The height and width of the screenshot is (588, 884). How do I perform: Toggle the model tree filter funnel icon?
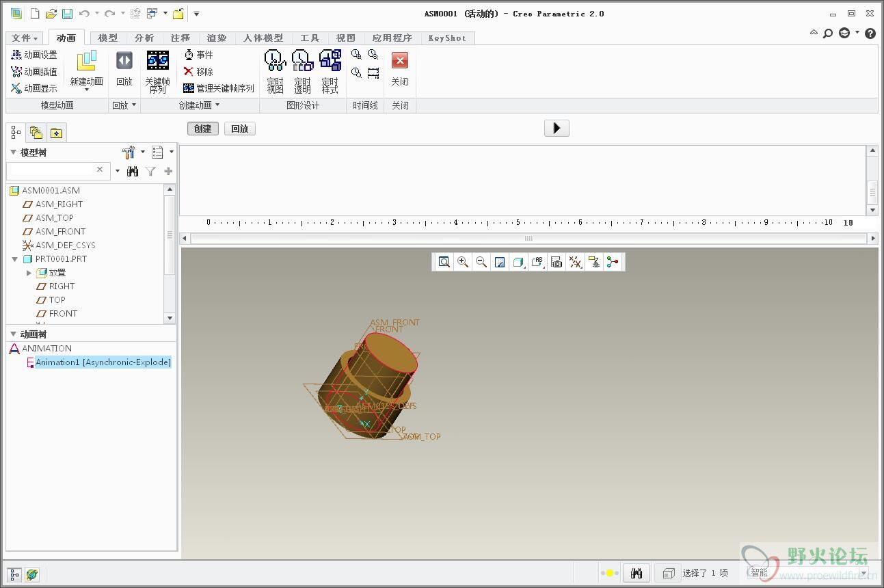point(150,171)
